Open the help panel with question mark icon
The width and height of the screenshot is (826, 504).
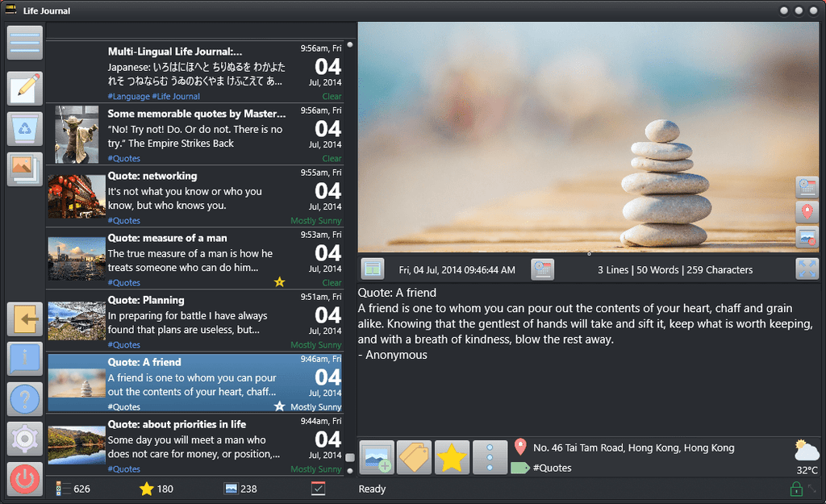24,398
